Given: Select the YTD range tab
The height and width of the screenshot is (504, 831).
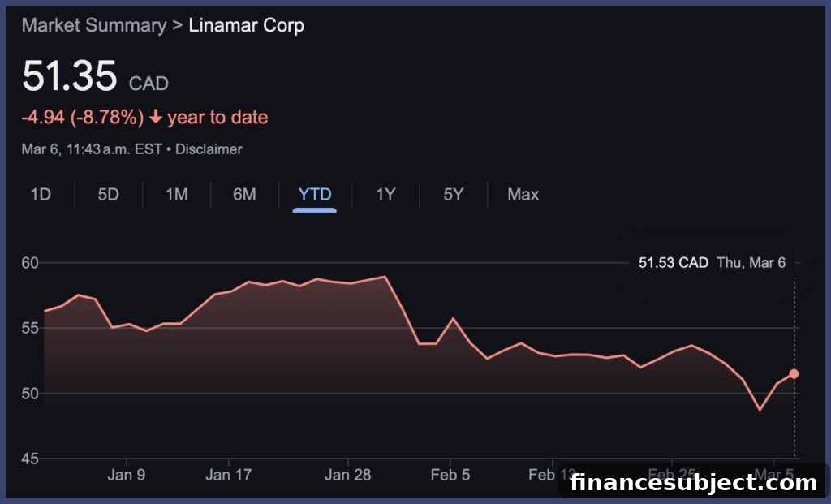Looking at the screenshot, I should (315, 195).
